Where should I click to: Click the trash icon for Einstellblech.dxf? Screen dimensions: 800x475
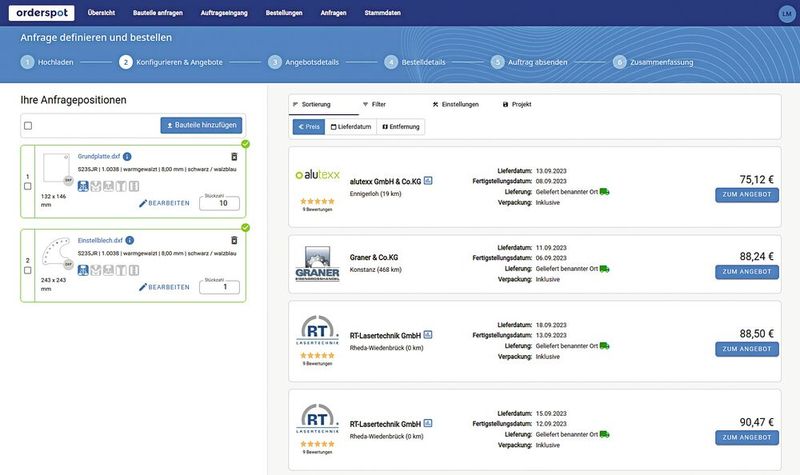pyautogui.click(x=234, y=241)
